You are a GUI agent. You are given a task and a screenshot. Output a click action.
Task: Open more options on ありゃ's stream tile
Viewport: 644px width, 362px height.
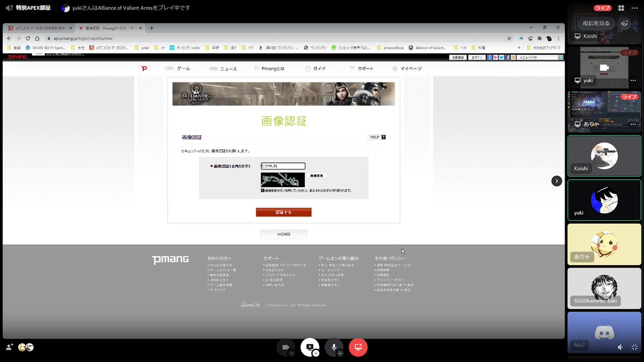pyautogui.click(x=633, y=124)
